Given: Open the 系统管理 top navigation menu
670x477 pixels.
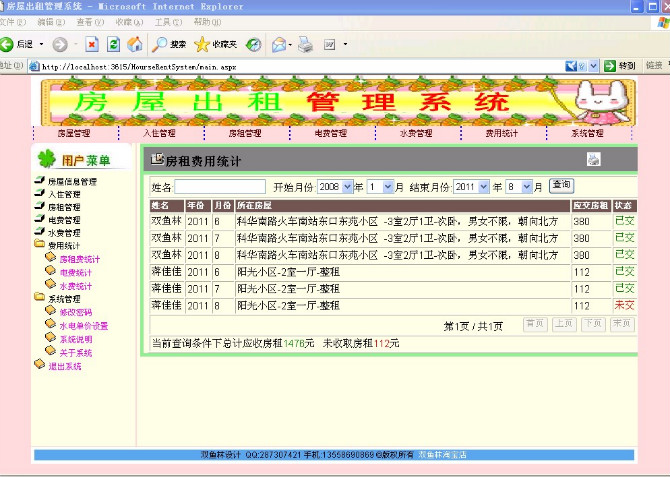Looking at the screenshot, I should (x=587, y=133).
